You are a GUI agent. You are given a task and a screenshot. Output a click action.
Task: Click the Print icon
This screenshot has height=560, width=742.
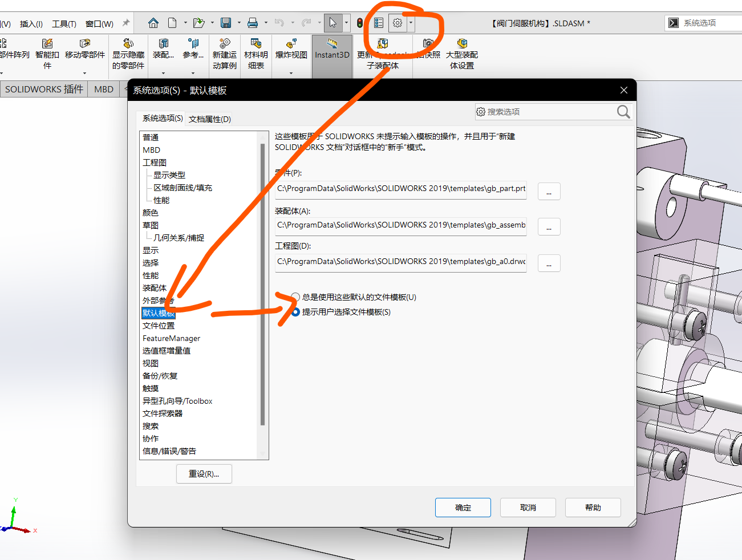(253, 23)
